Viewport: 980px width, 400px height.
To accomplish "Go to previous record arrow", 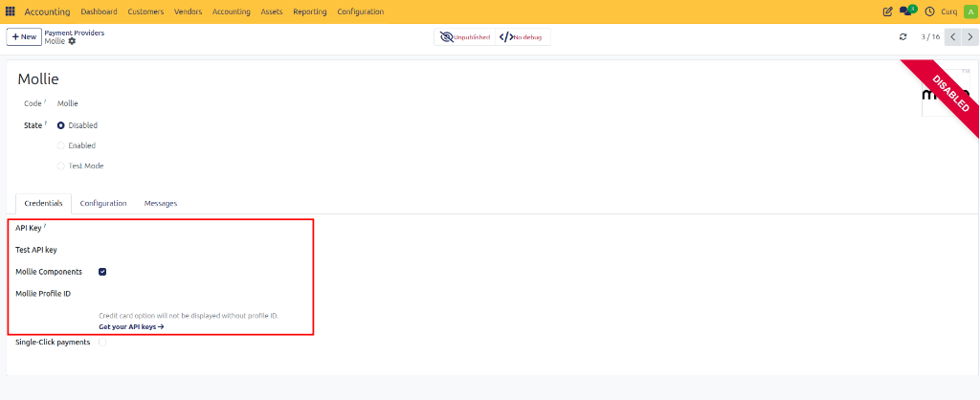I will click(x=952, y=37).
